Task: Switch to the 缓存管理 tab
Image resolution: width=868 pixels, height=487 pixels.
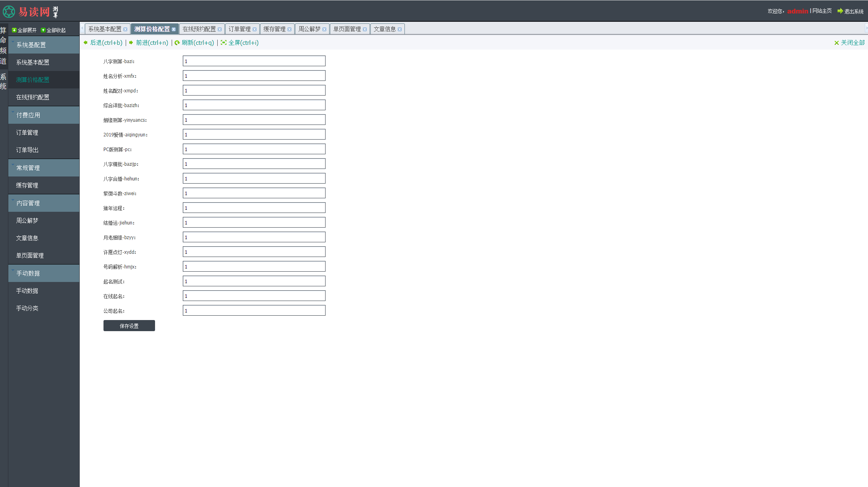Action: click(x=274, y=29)
